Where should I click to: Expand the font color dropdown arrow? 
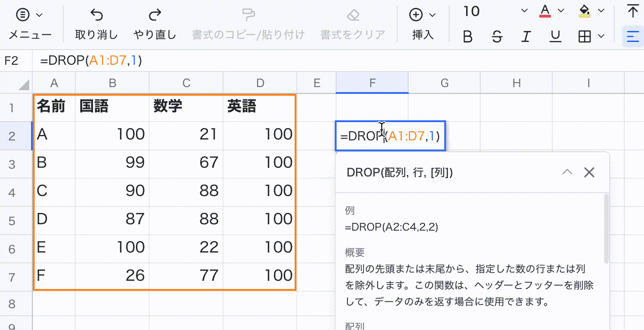point(561,11)
